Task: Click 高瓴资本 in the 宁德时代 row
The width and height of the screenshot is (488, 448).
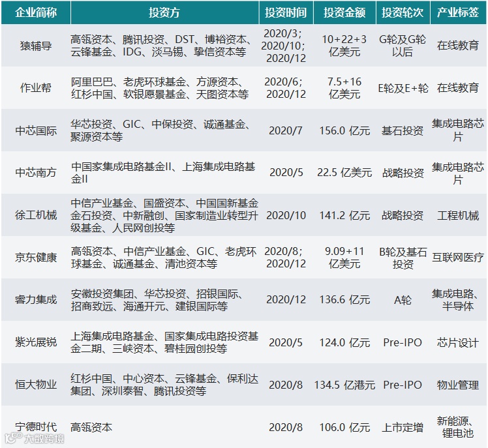Action: [x=91, y=427]
